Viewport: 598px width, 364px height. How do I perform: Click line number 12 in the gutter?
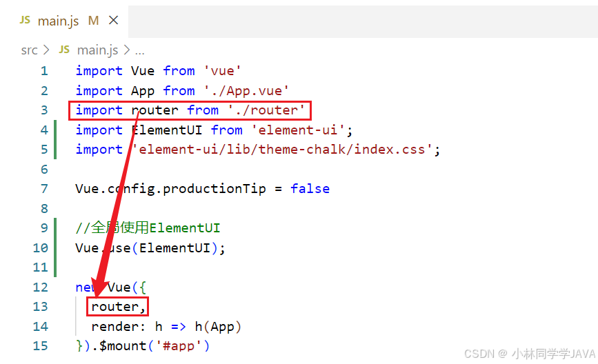(x=41, y=287)
